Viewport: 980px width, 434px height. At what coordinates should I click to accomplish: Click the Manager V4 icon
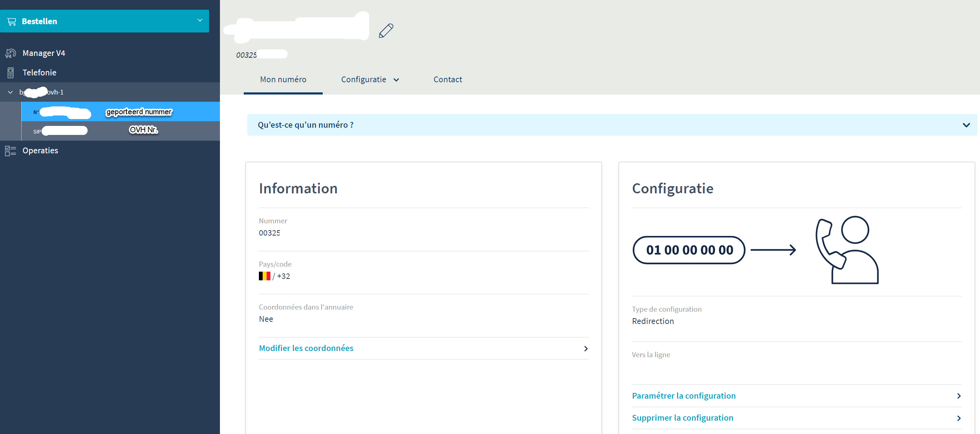coord(10,53)
